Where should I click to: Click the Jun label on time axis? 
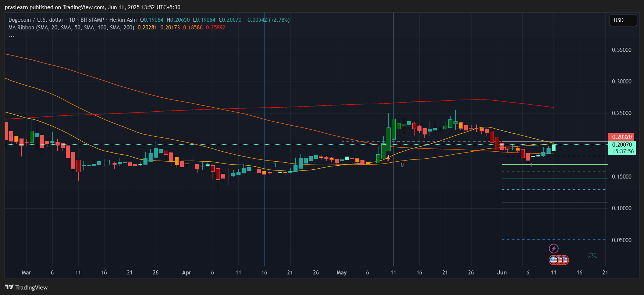[x=502, y=273]
